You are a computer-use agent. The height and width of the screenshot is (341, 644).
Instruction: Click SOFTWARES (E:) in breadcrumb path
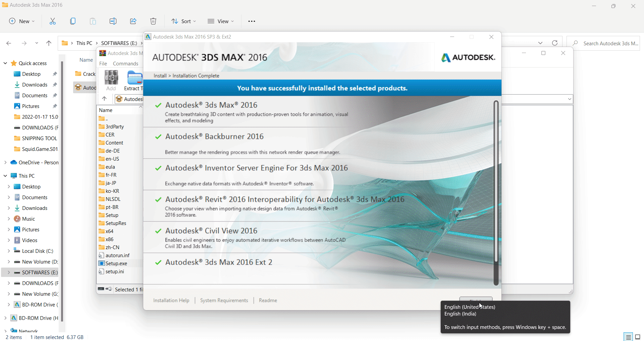click(119, 43)
